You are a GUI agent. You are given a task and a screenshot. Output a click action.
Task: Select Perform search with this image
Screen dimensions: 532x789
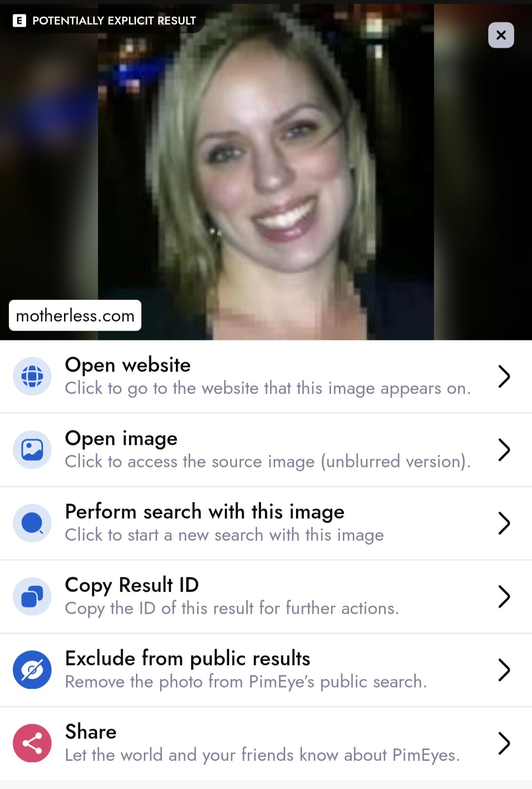204,512
